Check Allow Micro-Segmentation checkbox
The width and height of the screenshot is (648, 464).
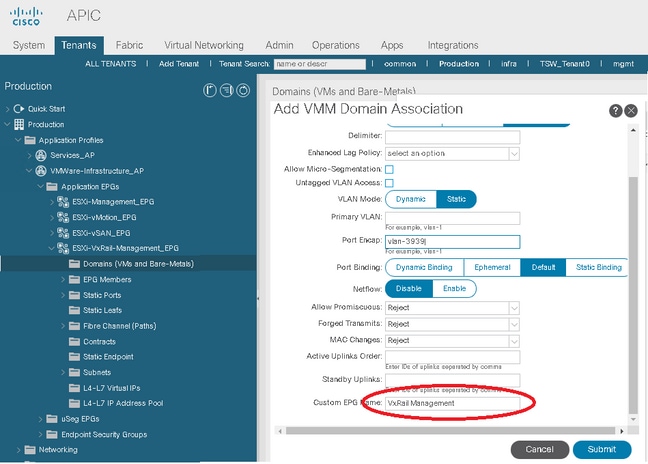pos(389,169)
